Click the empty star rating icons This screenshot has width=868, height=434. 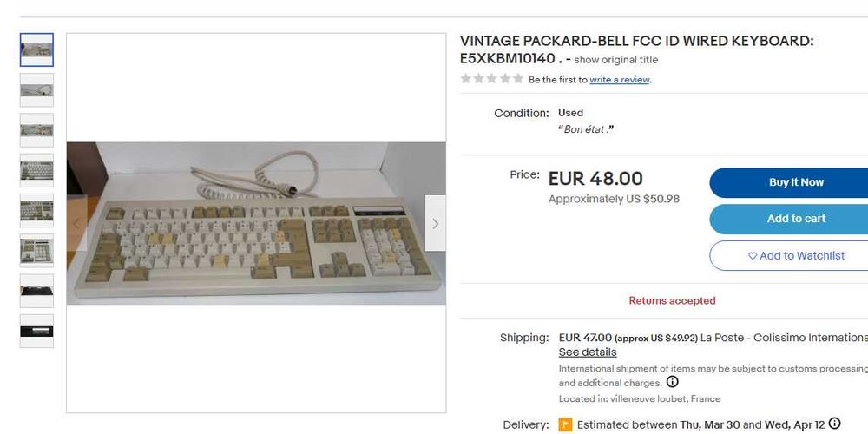pyautogui.click(x=491, y=79)
